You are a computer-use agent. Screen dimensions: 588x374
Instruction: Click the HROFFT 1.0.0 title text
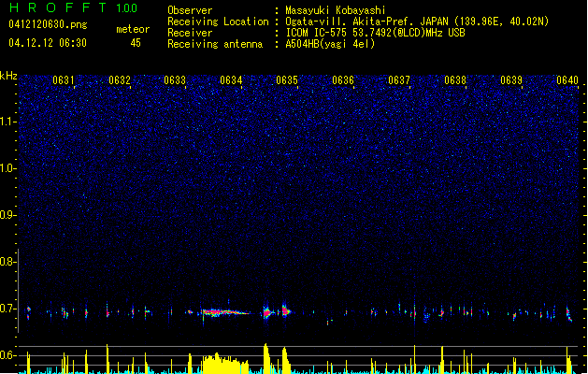coord(74,7)
